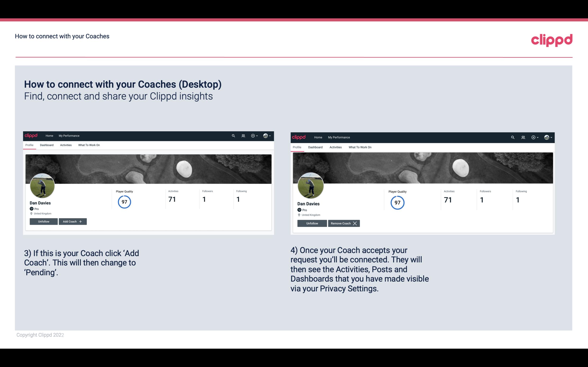
Task: Toggle 'What To Work On' tab left dashboard
Action: click(88, 145)
